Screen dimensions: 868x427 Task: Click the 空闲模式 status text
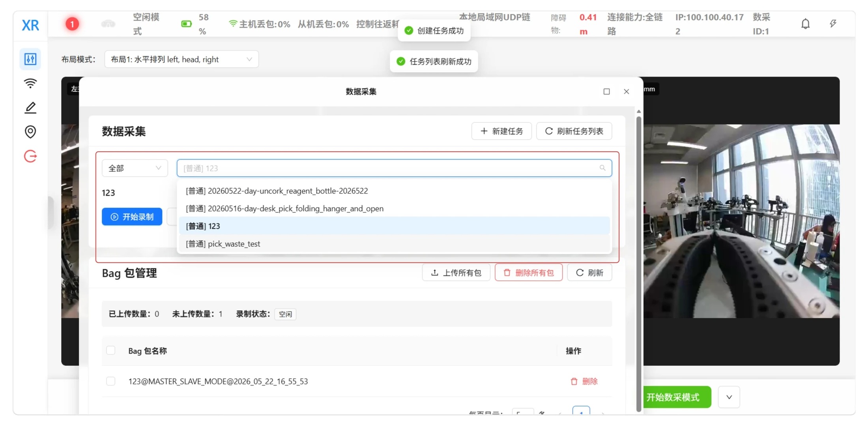[146, 24]
